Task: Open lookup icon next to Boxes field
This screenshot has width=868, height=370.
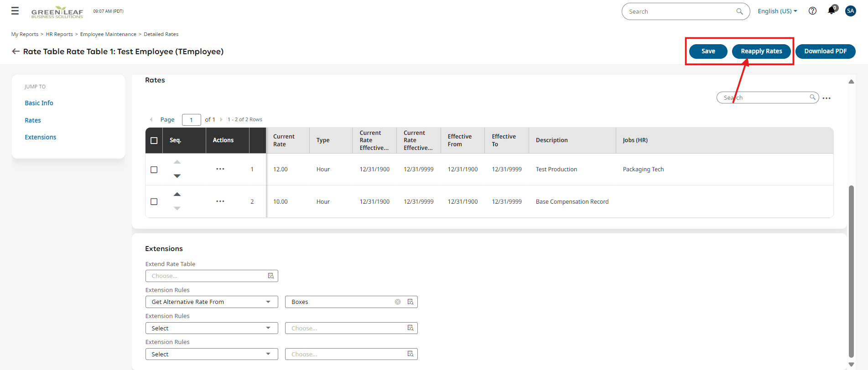Action: point(410,302)
